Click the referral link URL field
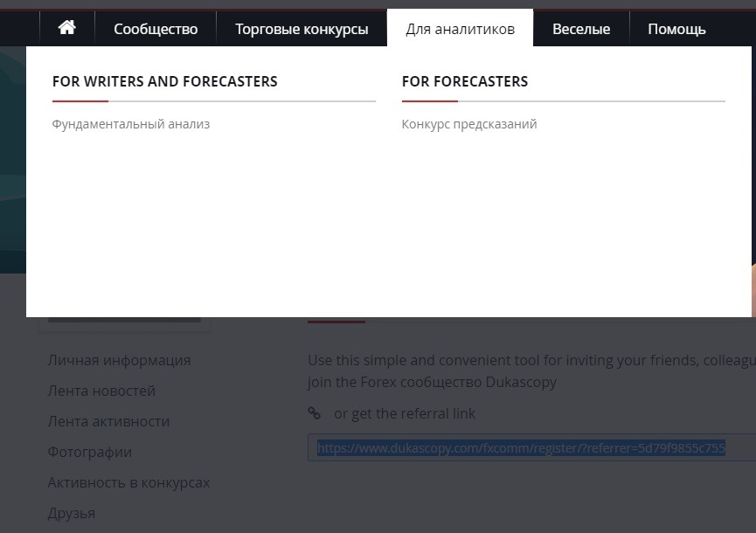The width and height of the screenshot is (756, 533). click(x=531, y=447)
